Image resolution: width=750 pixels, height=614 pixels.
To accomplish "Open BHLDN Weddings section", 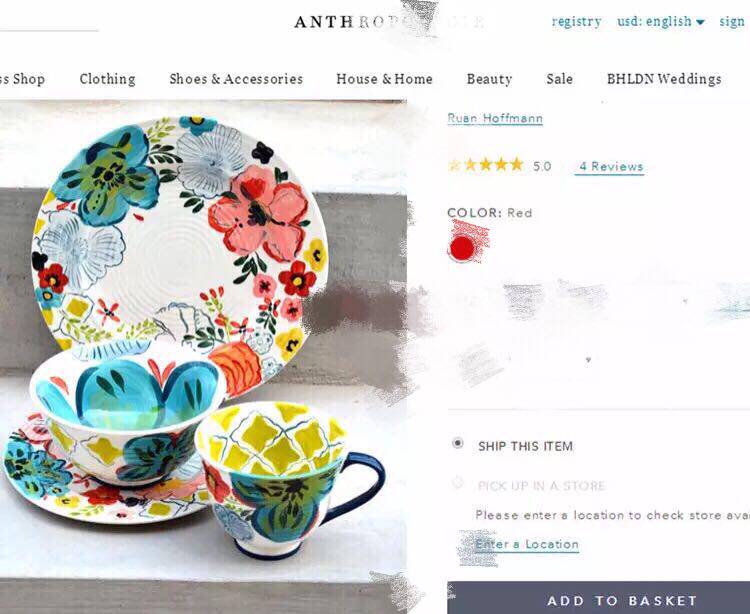I will (x=664, y=79).
